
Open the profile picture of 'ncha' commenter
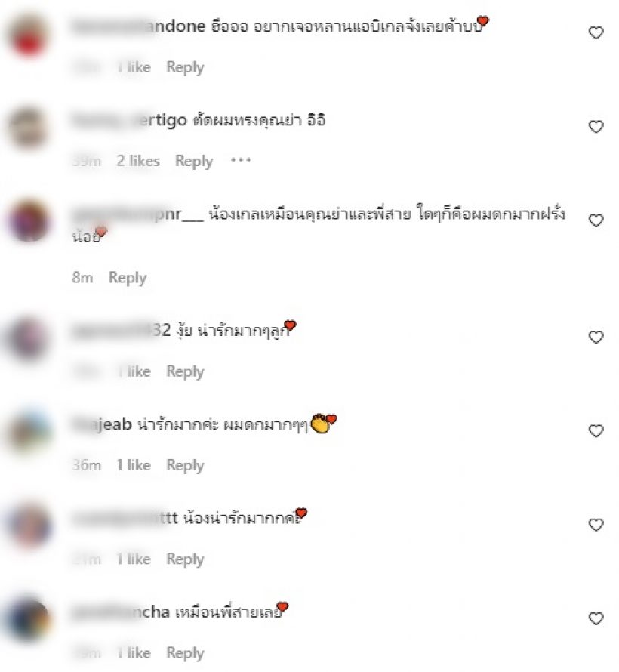pos(28,621)
